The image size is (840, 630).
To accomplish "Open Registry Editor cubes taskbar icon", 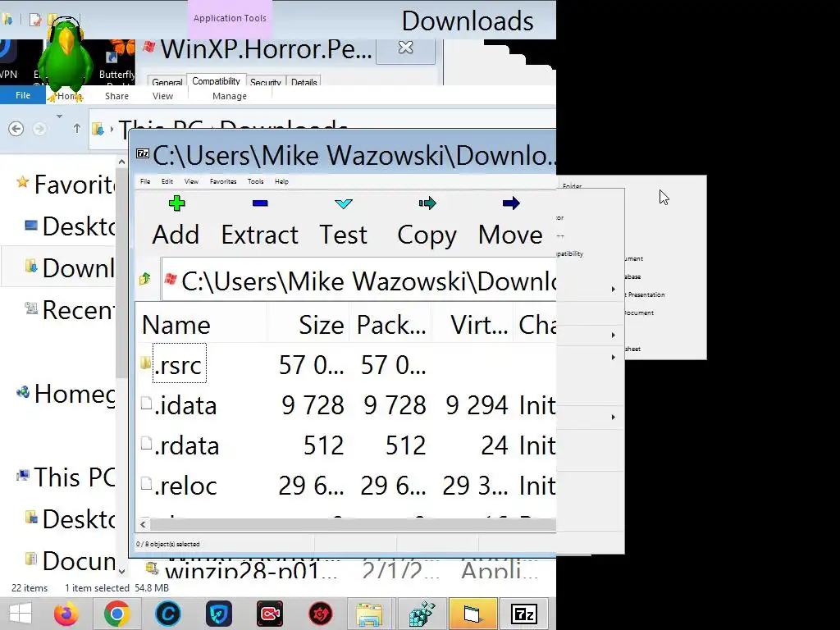I will pos(422,614).
